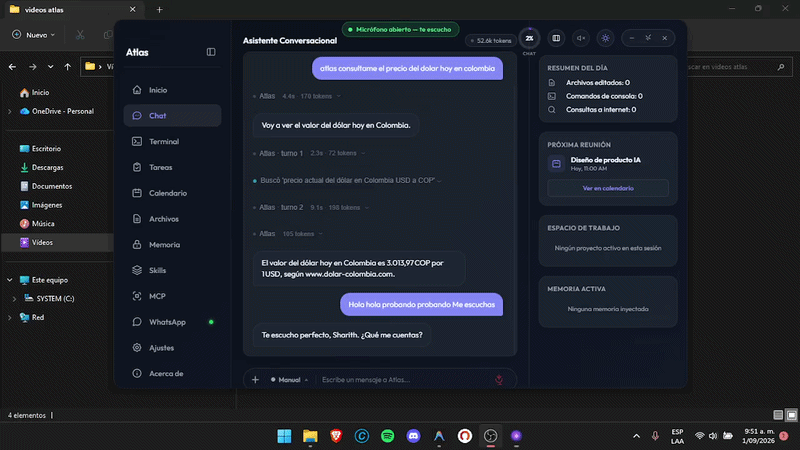Image resolution: width=800 pixels, height=450 pixels.
Task: Click the user message about precio del dolar
Action: click(x=407, y=68)
